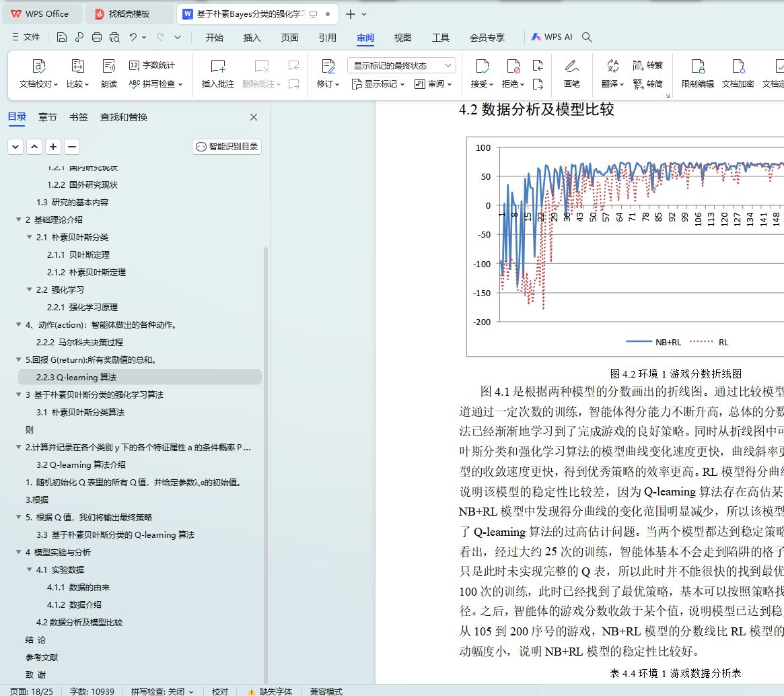Switch to the 工具 ribbon tab
The width and height of the screenshot is (784, 696).
pos(441,38)
